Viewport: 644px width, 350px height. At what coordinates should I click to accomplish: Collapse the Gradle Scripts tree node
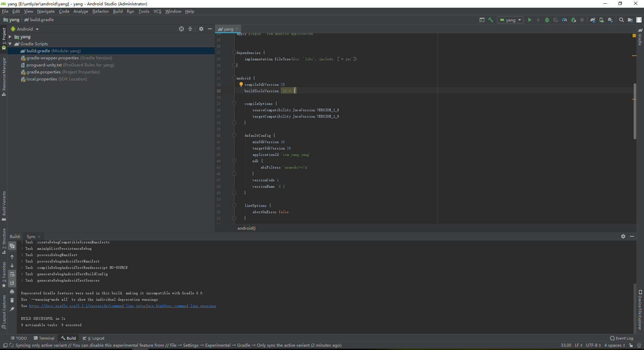point(10,44)
